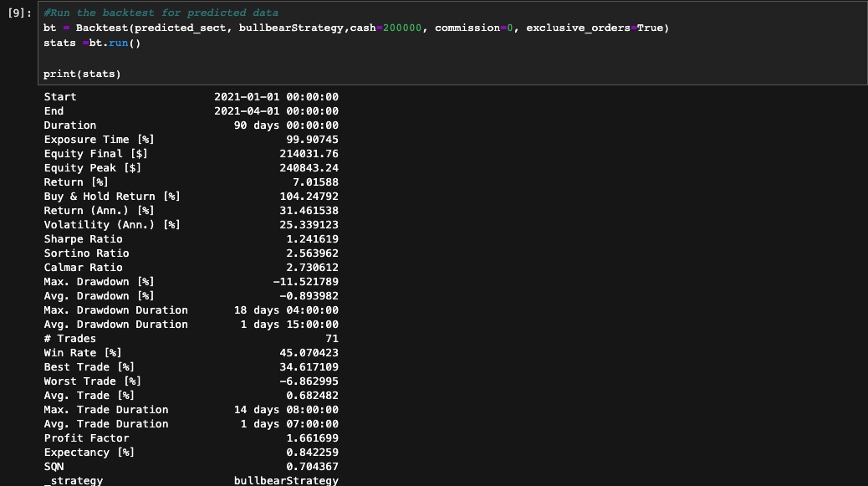The image size is (868, 486).
Task: Click the 'Sharpe Ratio' label
Action: coord(83,239)
